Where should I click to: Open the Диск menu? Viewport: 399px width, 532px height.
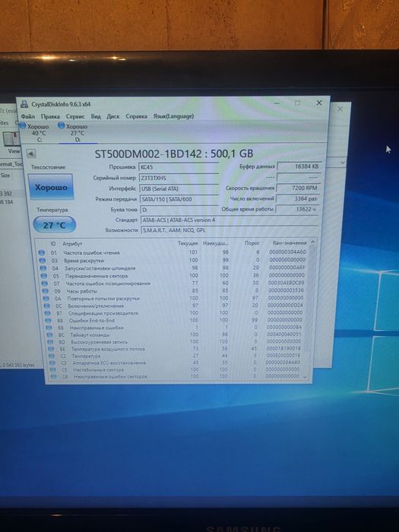point(113,116)
